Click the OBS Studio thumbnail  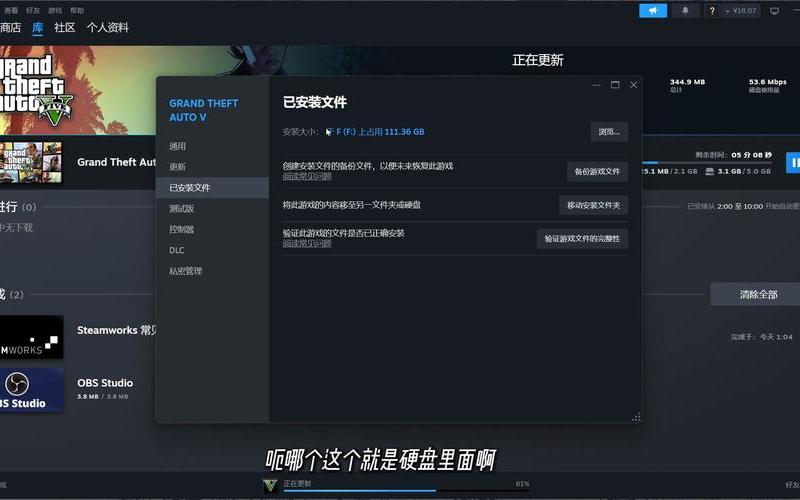pos(32,390)
